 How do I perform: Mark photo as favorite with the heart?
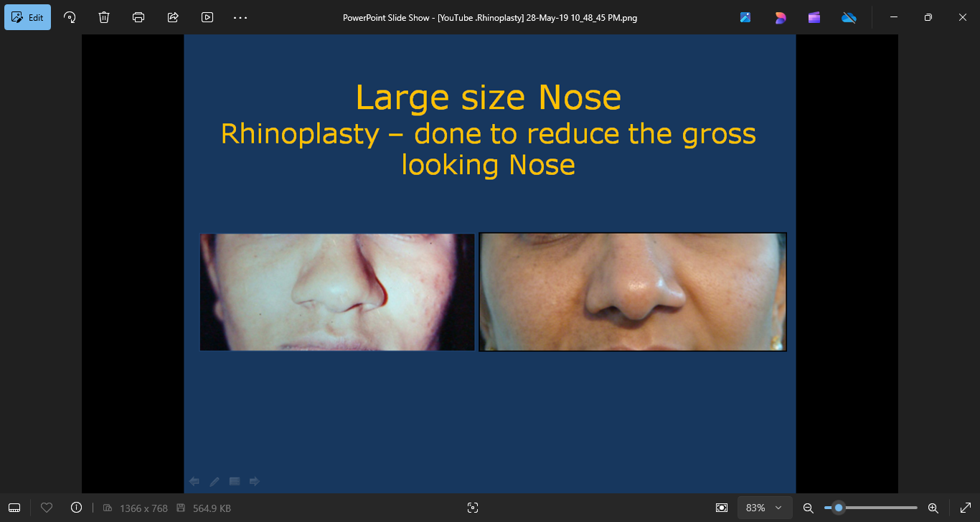[47, 508]
